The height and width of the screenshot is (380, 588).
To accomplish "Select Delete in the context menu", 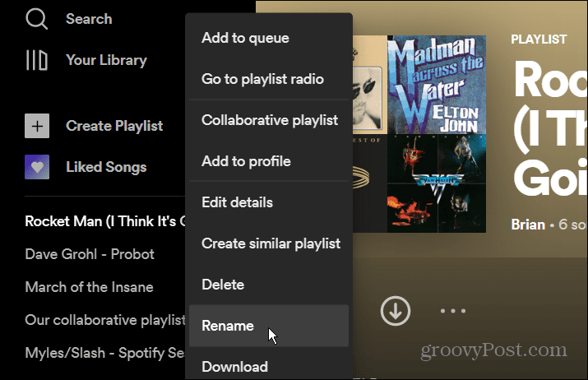I will [x=223, y=285].
